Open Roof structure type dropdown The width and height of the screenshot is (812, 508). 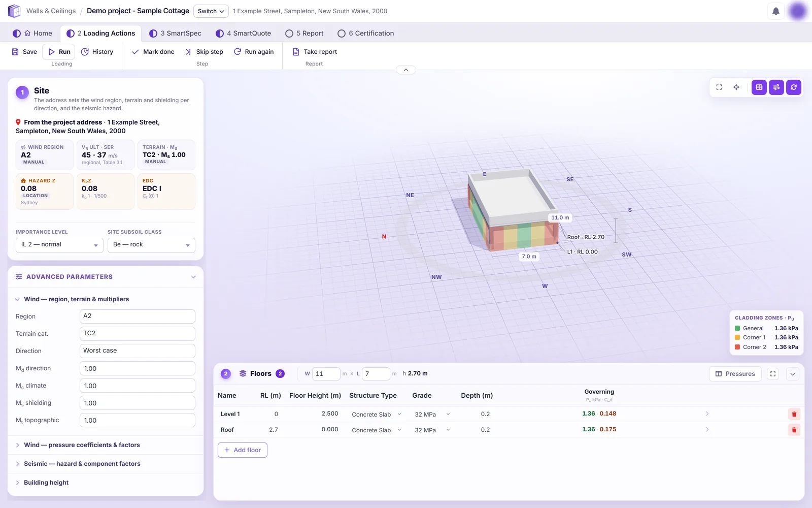click(377, 430)
